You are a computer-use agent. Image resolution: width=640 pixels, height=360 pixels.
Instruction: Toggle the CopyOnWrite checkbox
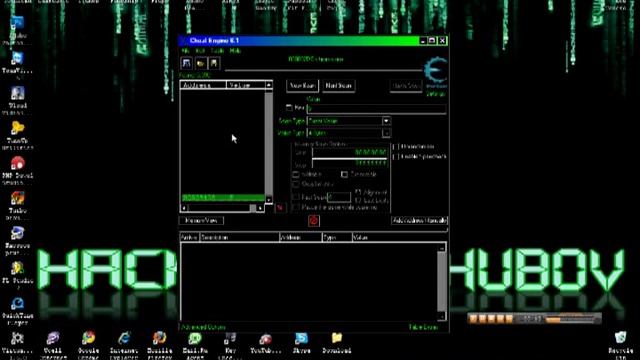pos(296,184)
